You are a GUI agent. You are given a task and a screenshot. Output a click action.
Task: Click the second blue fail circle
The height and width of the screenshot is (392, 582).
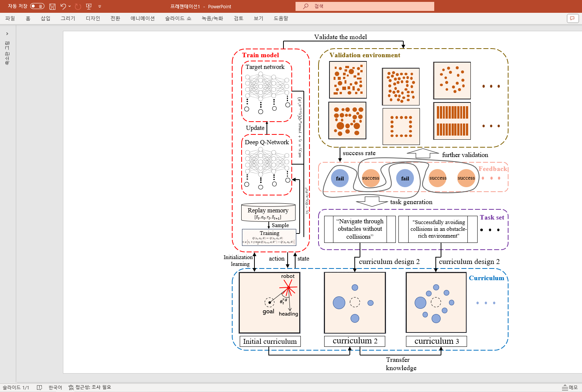405,178
